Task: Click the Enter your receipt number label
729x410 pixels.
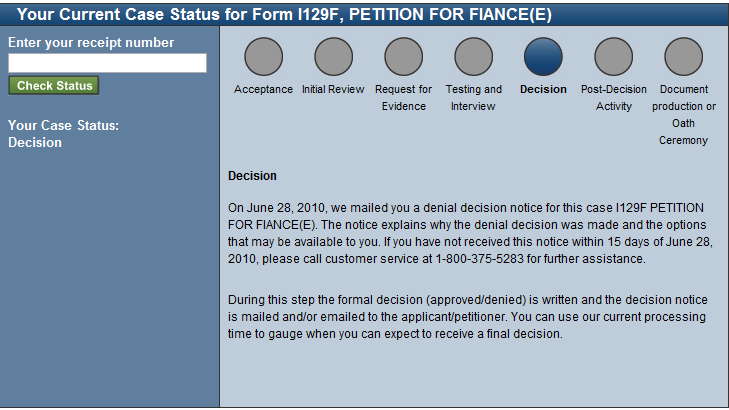Action: pos(91,43)
